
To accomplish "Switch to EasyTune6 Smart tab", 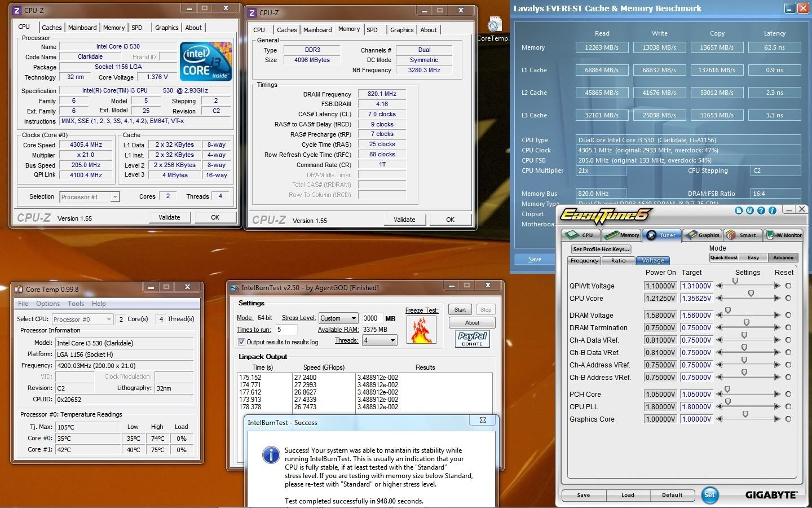I will click(x=742, y=235).
